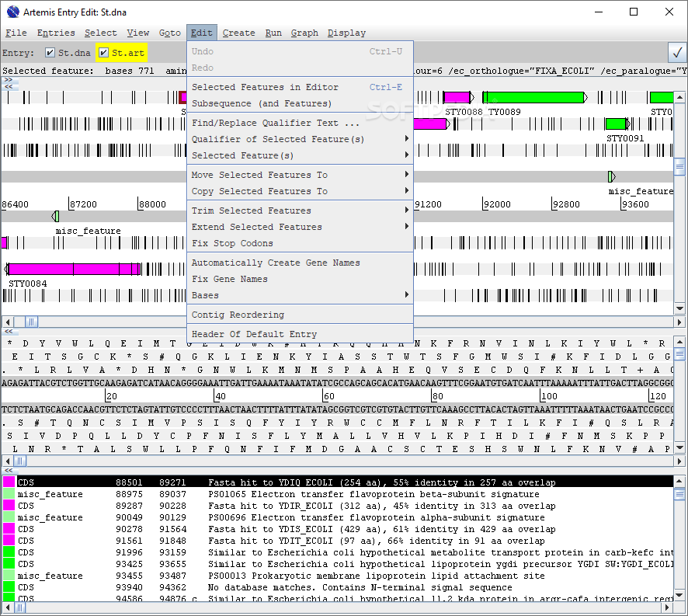Click sequence view vertical scrollbar up arrow
The image size is (688, 616).
point(679,342)
